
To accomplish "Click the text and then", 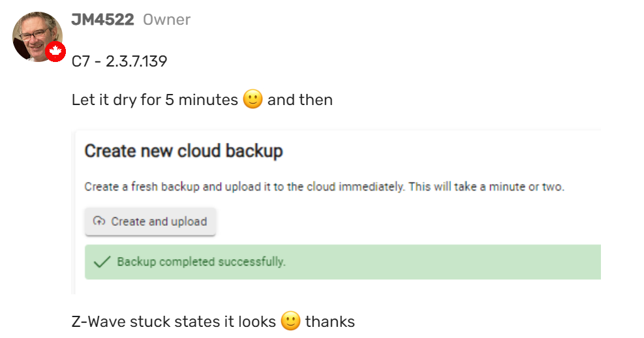I will point(300,100).
